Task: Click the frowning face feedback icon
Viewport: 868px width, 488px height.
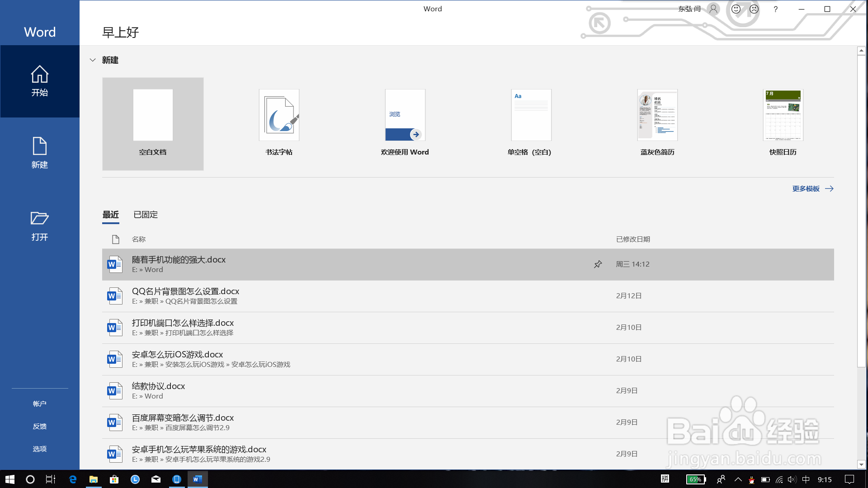Action: [754, 9]
